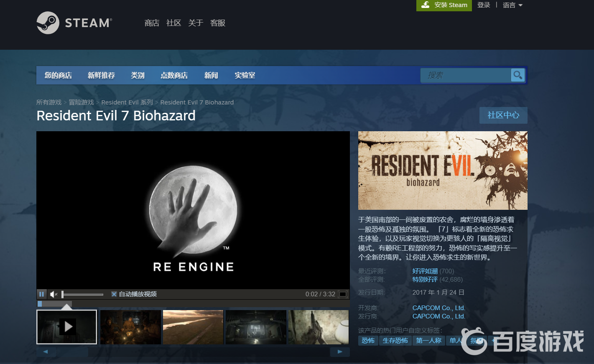Toggle the 自动播放视频 autoplay checkbox
The width and height of the screenshot is (594, 364).
(x=114, y=294)
